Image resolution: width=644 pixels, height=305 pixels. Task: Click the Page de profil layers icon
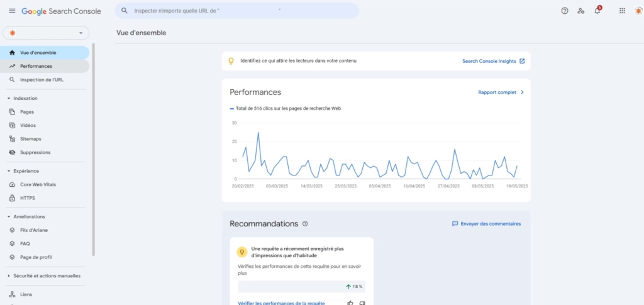click(12, 257)
